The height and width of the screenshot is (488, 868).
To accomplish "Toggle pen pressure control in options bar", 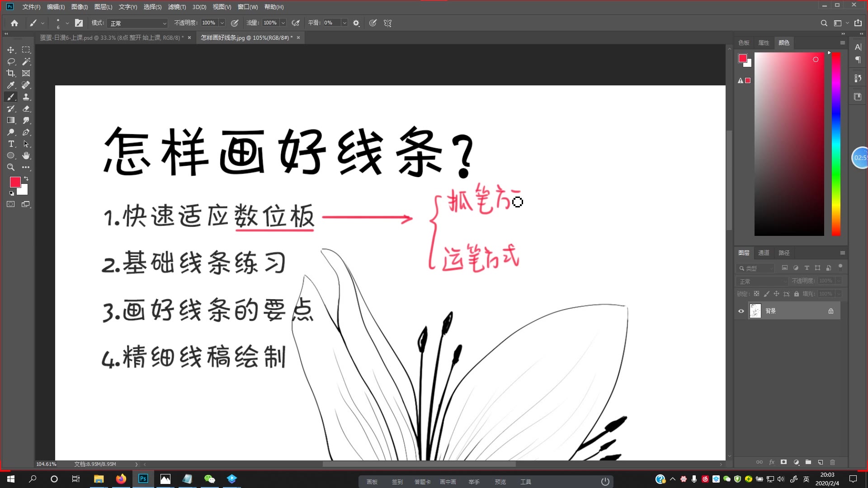I will [x=235, y=23].
